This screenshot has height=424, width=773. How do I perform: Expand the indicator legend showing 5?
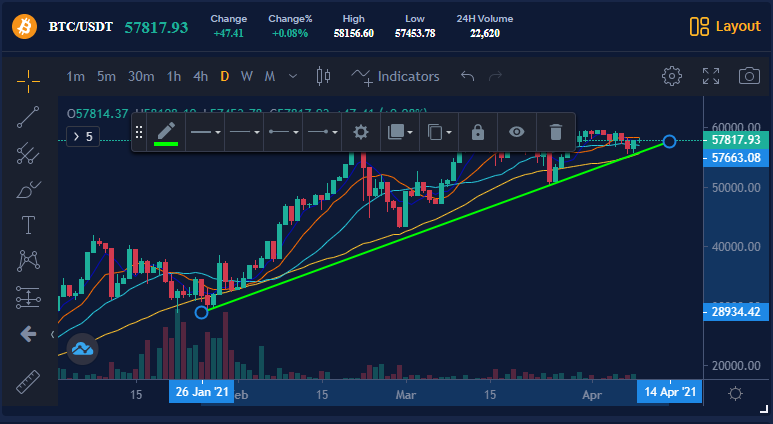(83, 137)
